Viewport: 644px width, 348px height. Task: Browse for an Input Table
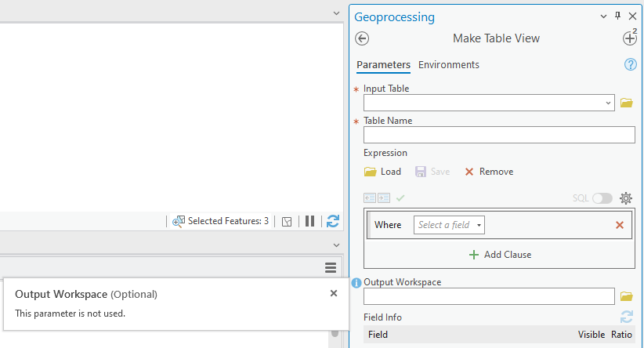pyautogui.click(x=626, y=103)
